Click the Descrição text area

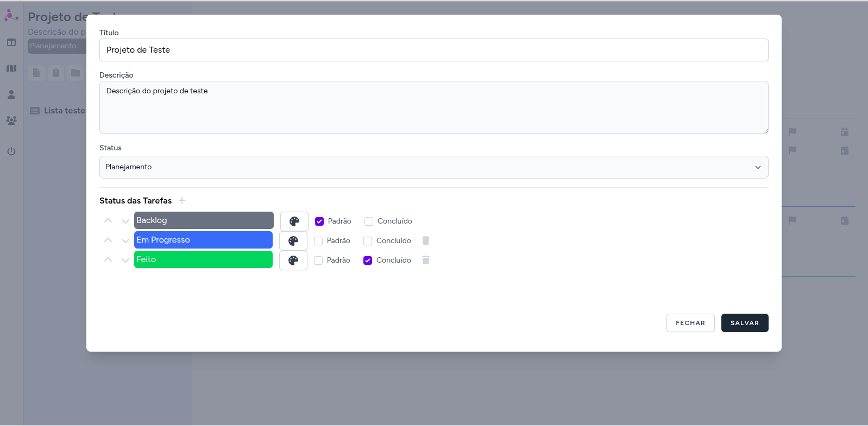pyautogui.click(x=434, y=107)
